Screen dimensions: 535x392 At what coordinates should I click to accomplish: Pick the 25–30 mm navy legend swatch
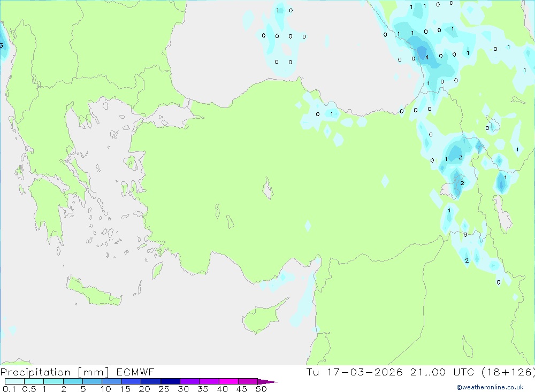(170, 381)
